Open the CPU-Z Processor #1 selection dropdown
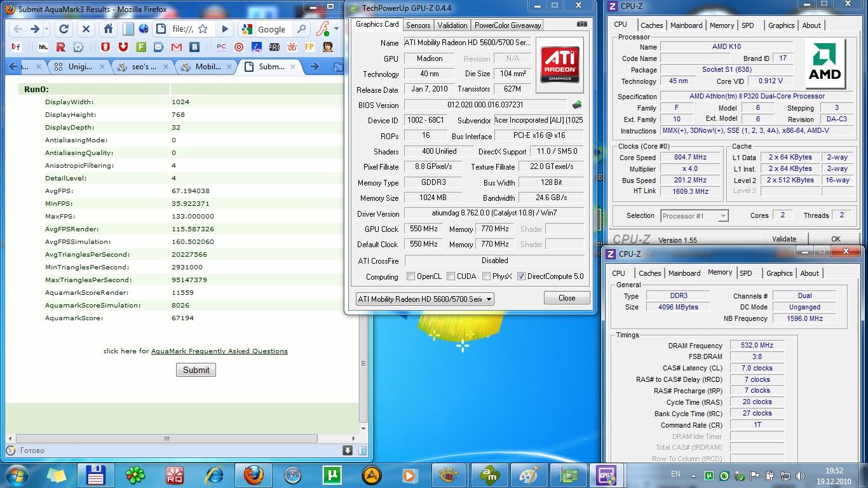This screenshot has width=868, height=488. coord(695,216)
